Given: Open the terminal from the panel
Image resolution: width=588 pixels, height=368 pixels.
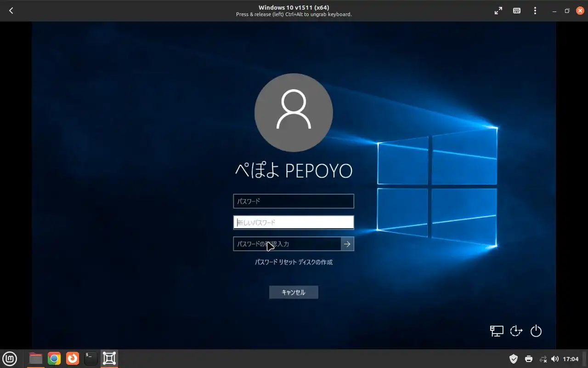Looking at the screenshot, I should point(91,358).
